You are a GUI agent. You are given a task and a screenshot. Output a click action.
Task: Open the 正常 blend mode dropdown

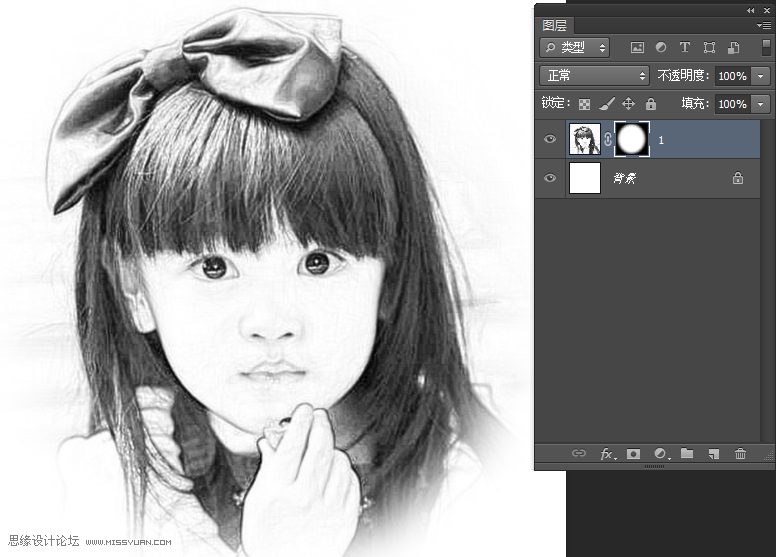(x=594, y=76)
